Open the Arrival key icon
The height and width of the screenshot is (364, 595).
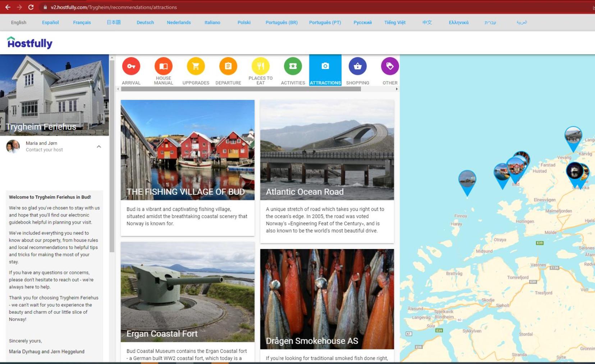point(131,66)
